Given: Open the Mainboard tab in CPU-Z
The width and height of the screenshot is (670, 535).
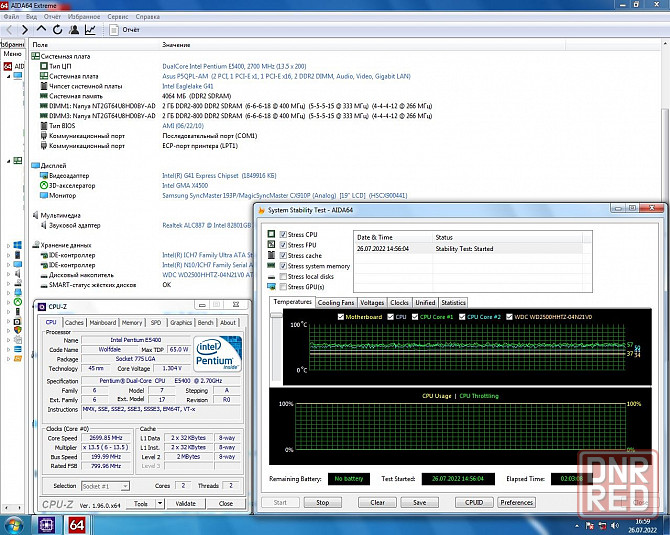Looking at the screenshot, I should pos(103,322).
